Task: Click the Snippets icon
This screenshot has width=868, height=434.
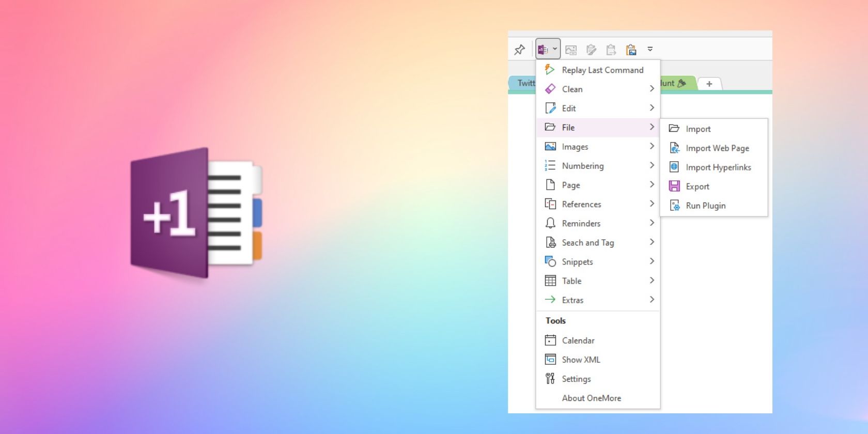Action: [550, 261]
